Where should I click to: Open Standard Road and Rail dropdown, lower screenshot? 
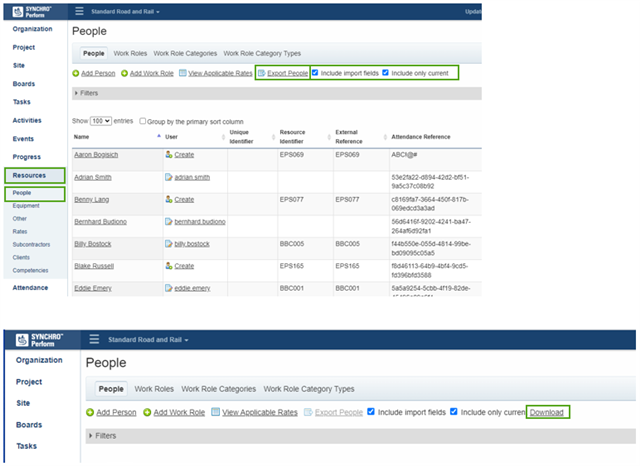(148, 340)
